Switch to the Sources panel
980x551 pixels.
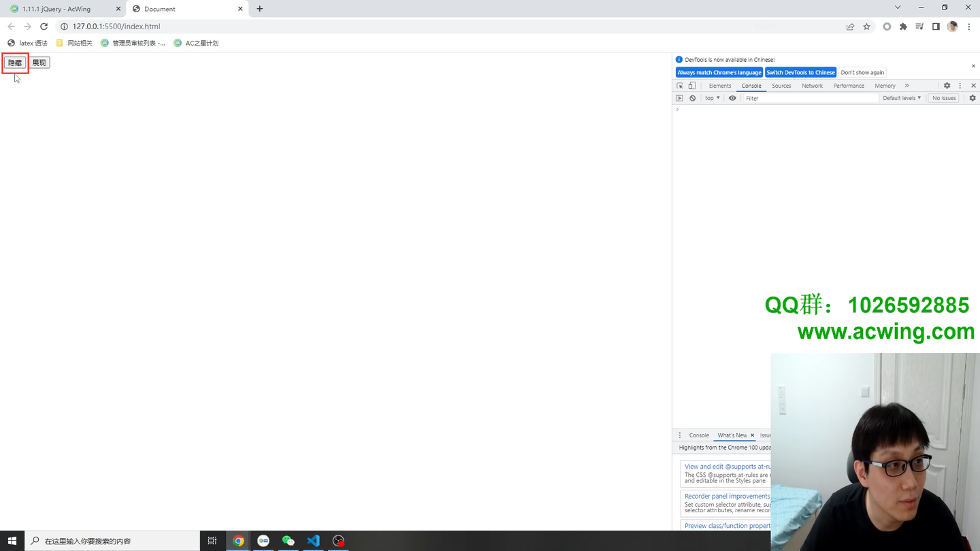(x=781, y=86)
